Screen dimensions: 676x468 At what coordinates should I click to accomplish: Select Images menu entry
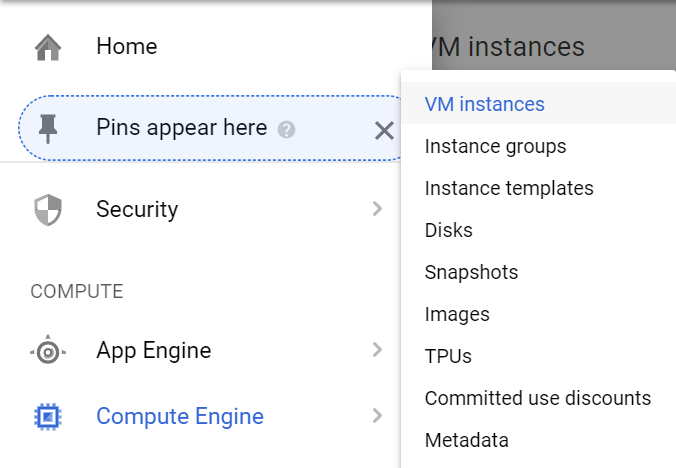tap(457, 314)
